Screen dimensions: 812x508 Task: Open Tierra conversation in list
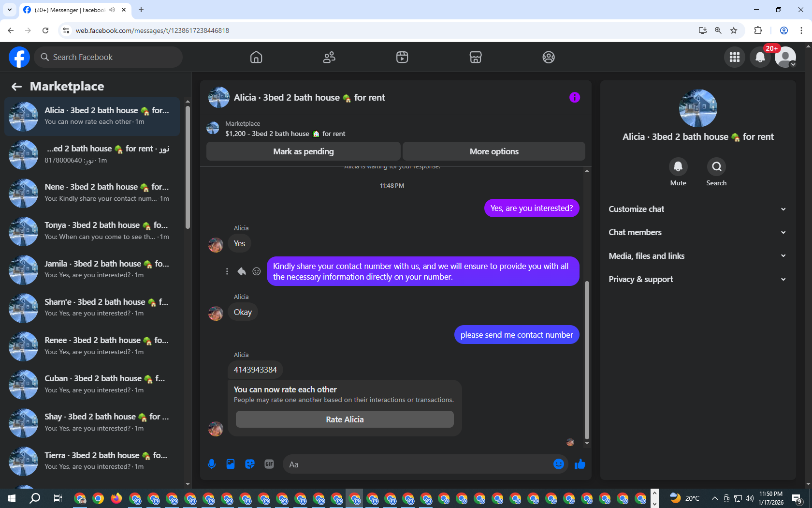(x=92, y=461)
